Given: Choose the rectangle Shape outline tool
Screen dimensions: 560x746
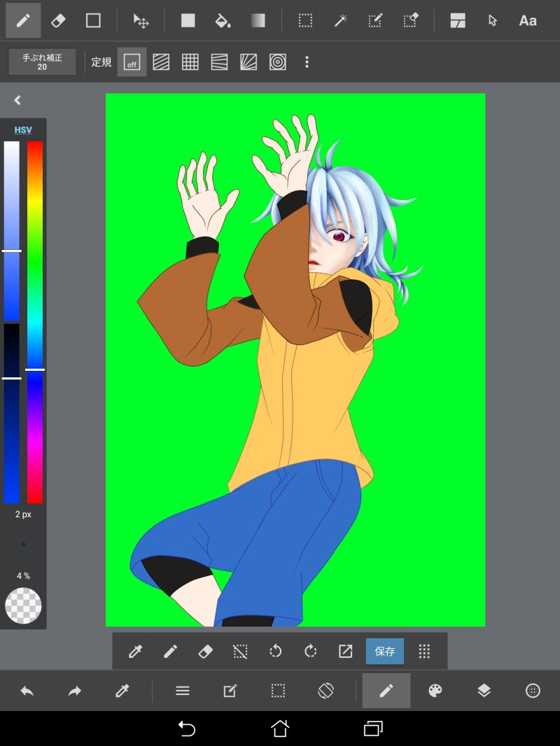Looking at the screenshot, I should (93, 20).
